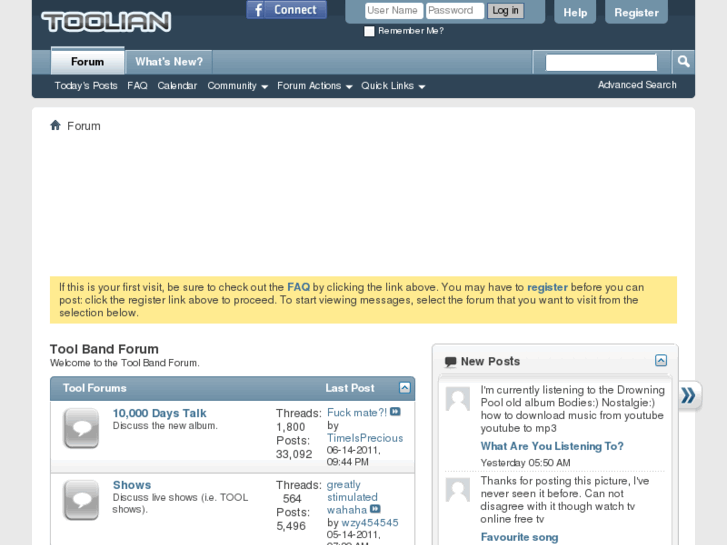Open What Are You Listening To? thread
Image resolution: width=727 pixels, height=545 pixels.
pos(552,446)
